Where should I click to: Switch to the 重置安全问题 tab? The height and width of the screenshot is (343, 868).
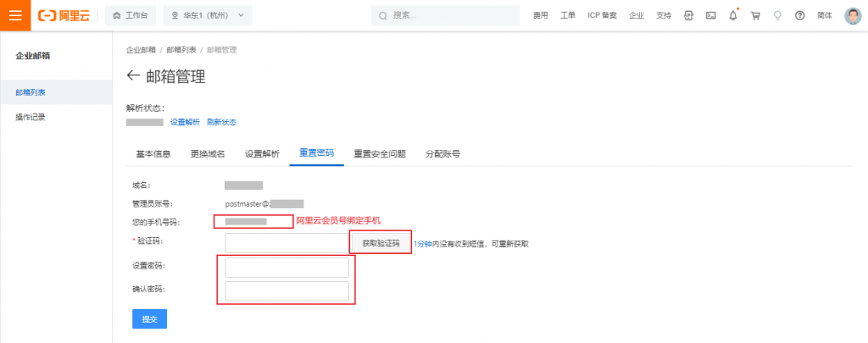coord(380,154)
